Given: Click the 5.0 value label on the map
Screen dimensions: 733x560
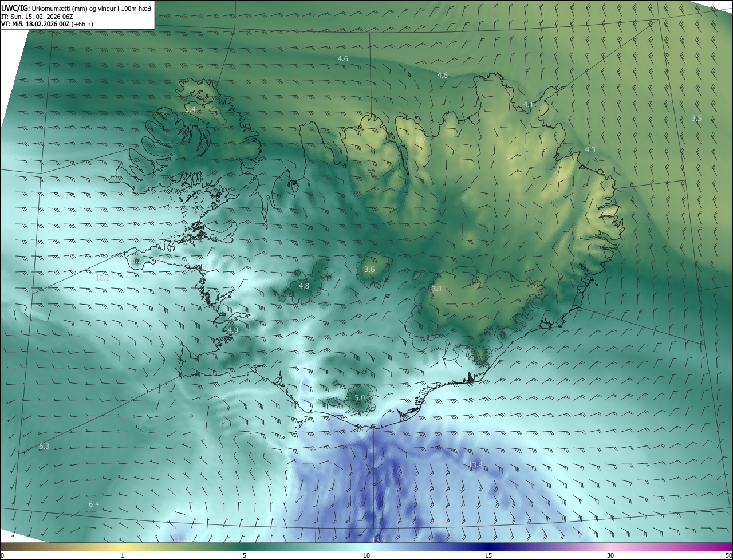Looking at the screenshot, I should click(360, 397).
